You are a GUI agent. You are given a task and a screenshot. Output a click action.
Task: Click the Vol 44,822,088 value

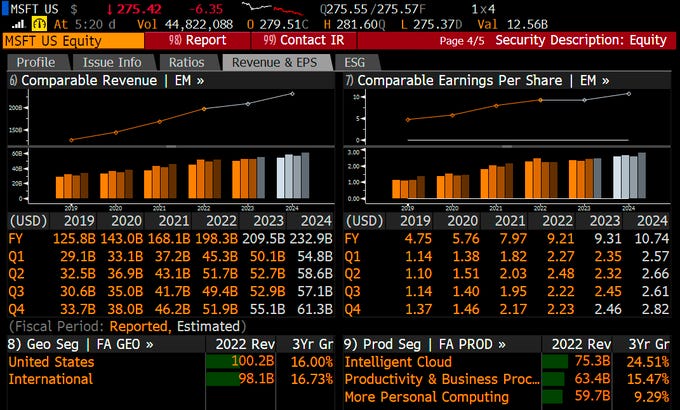(x=185, y=24)
